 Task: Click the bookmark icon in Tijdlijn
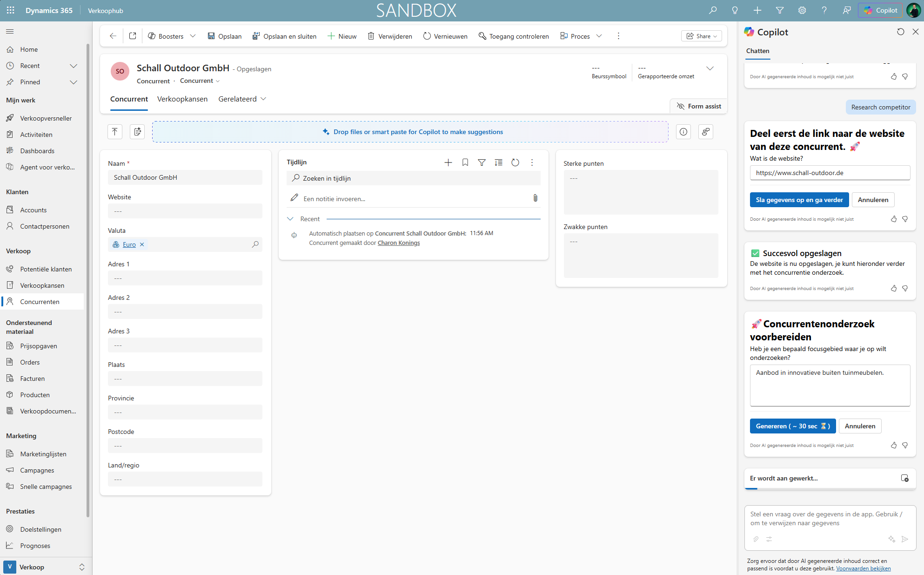(x=465, y=162)
